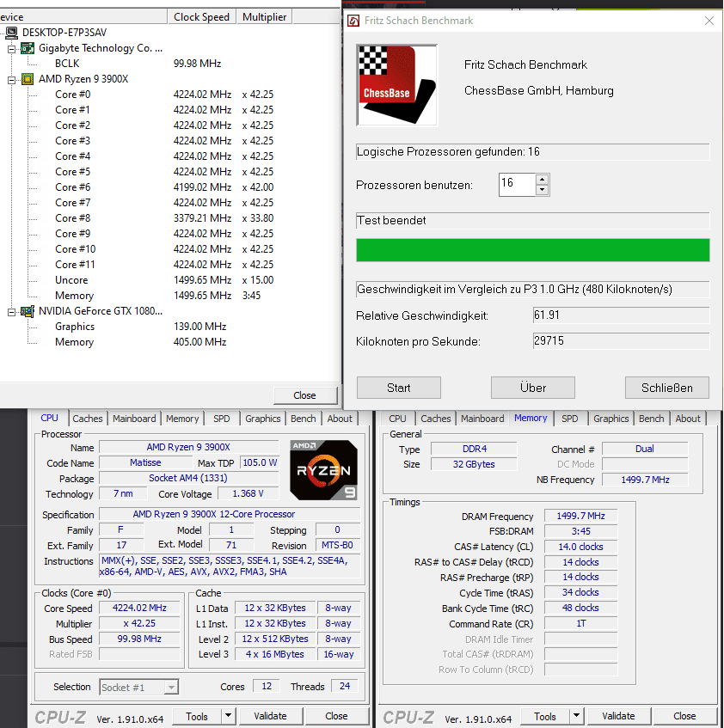The width and height of the screenshot is (724, 728).
Task: Click the AMD Ryzen 9 logo in CPU-Z
Action: click(323, 470)
